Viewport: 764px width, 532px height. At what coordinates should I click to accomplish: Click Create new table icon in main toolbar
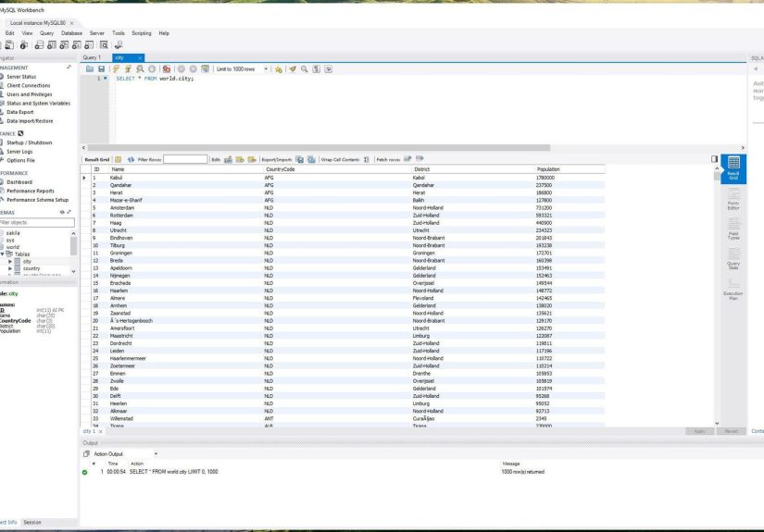52,45
